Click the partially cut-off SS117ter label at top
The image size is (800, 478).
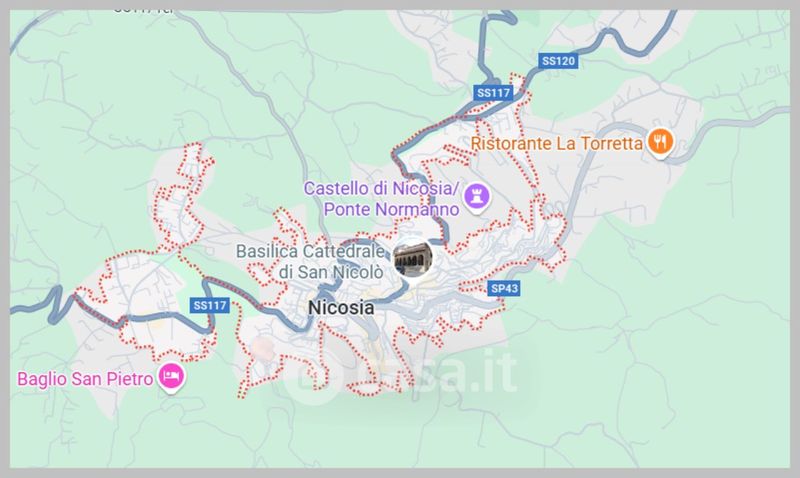[143, 10]
